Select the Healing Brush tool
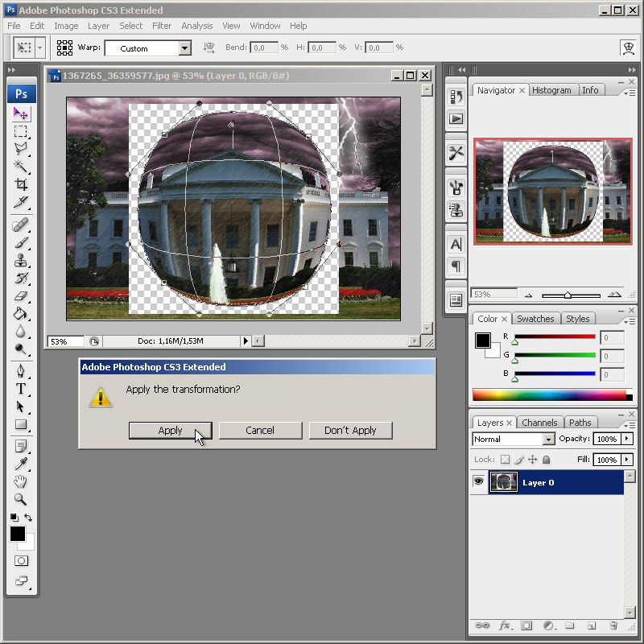 (x=21, y=225)
